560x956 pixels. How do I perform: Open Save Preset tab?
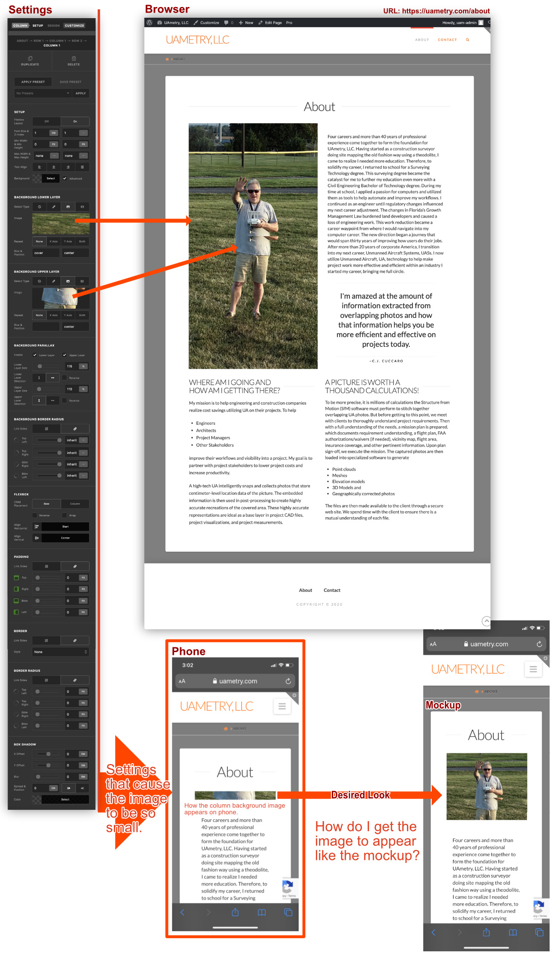[70, 82]
